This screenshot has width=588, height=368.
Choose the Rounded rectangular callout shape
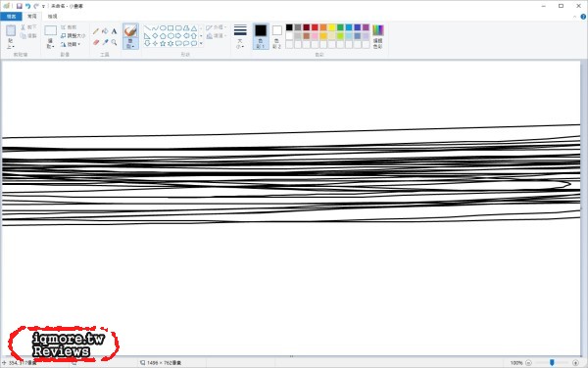[x=178, y=43]
